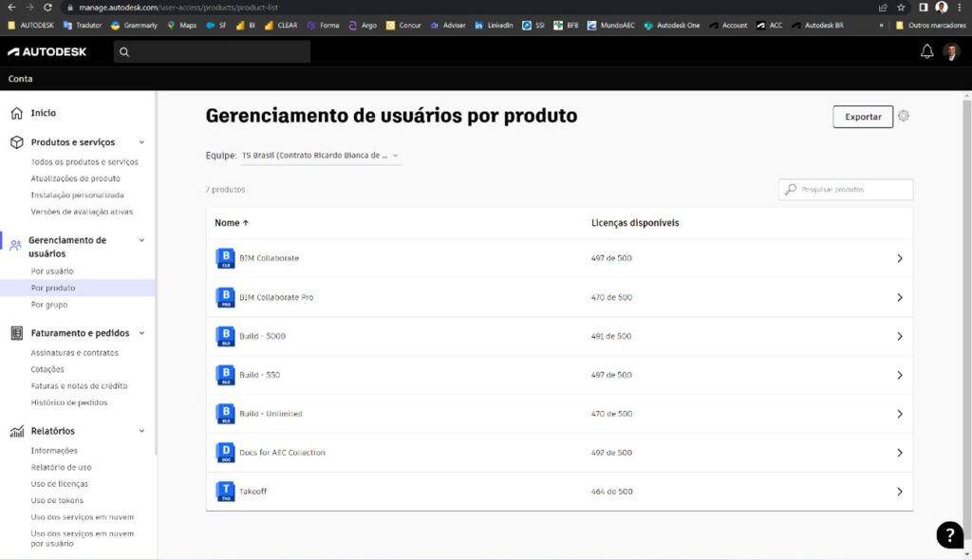Open Todos os produtos e serviços
The width and height of the screenshot is (972, 560).
(84, 162)
